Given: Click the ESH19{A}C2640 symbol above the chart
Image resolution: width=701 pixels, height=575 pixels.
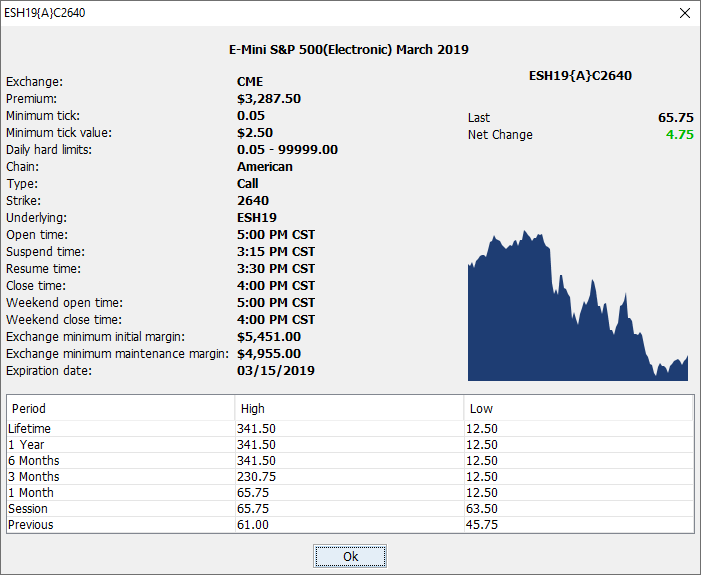Looking at the screenshot, I should coord(580,76).
